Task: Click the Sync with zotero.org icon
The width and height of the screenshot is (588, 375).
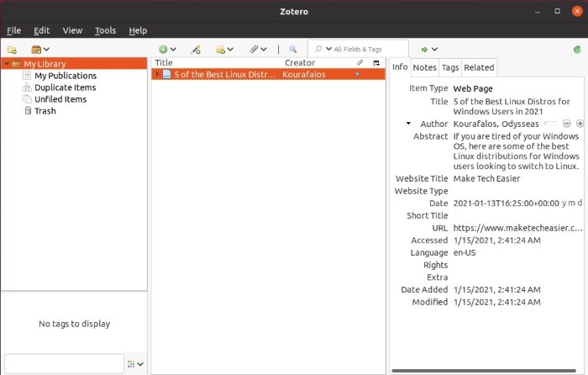Action: pyautogui.click(x=578, y=49)
